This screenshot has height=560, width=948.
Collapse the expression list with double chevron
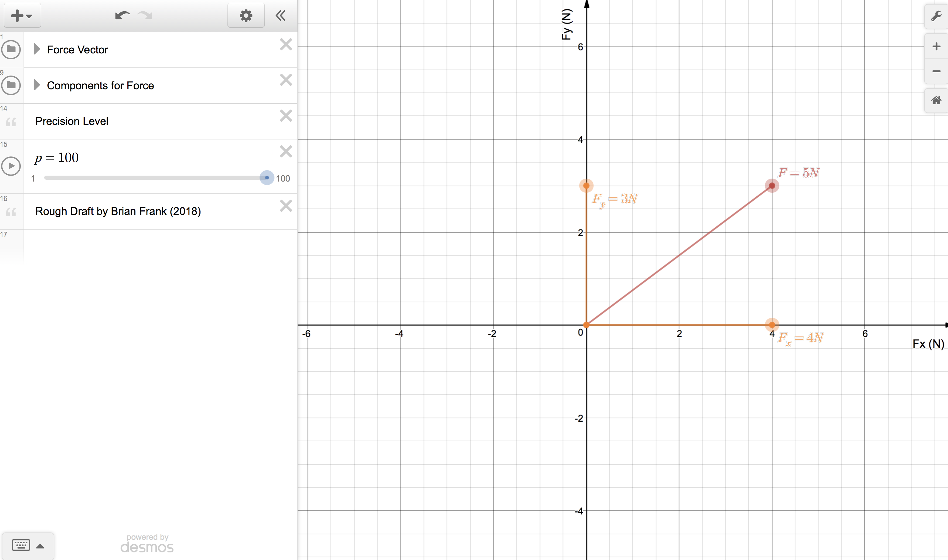tap(280, 15)
